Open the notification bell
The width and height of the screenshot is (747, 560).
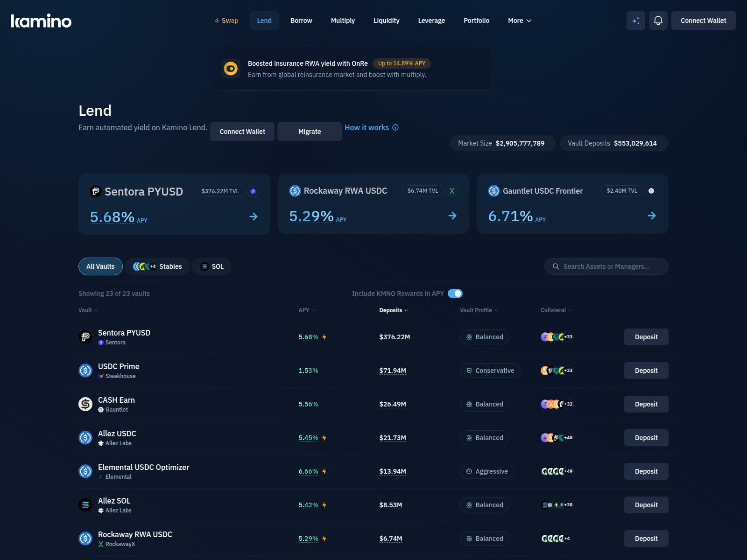pos(658,21)
